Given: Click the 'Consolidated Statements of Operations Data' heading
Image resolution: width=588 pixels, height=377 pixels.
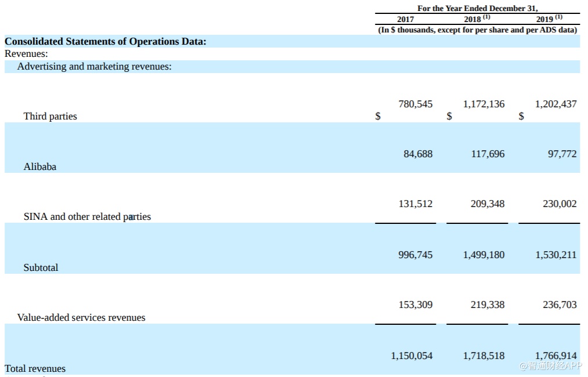Looking at the screenshot, I should 105,41.
